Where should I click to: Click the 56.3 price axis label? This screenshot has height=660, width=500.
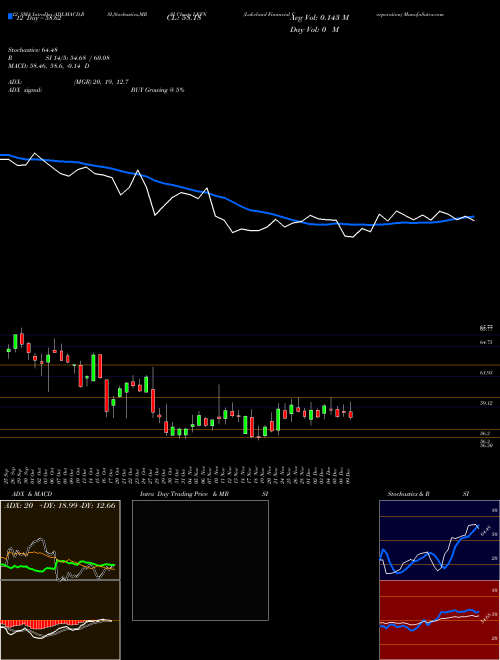coord(485,434)
